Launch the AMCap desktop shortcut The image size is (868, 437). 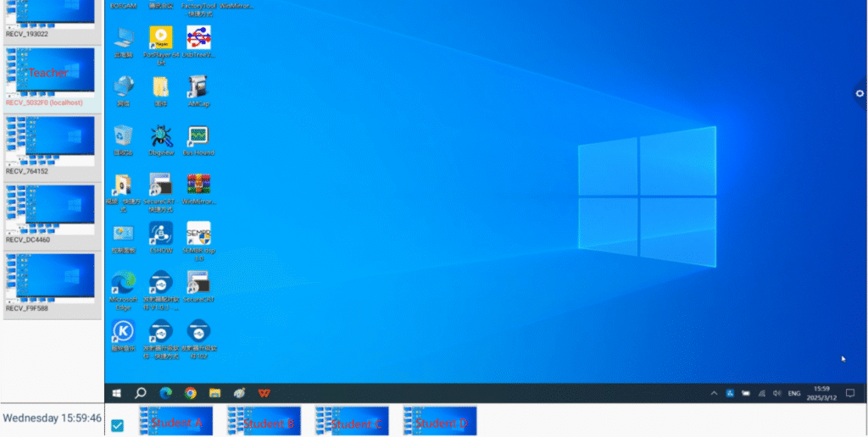(198, 87)
